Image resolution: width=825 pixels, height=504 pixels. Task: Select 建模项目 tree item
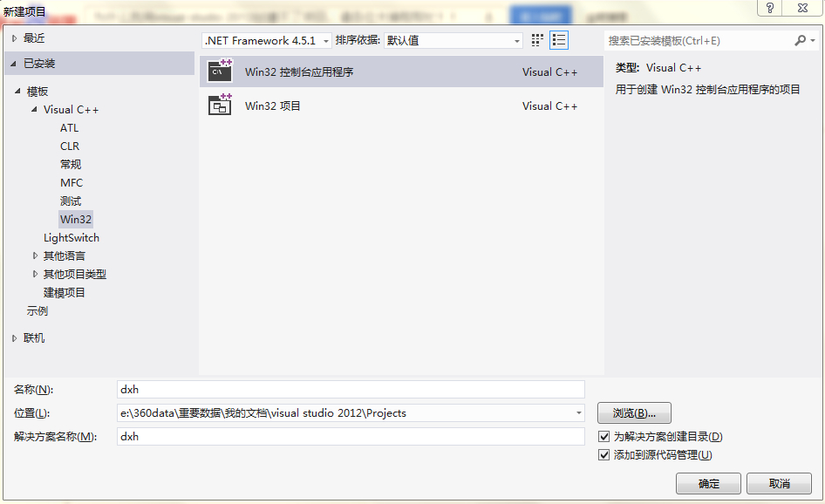tap(65, 292)
